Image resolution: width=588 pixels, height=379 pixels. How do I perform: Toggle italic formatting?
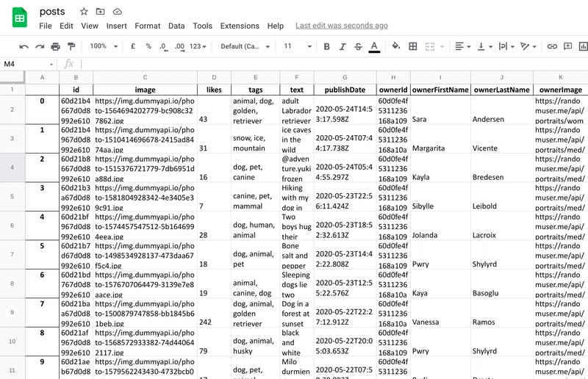(x=343, y=46)
